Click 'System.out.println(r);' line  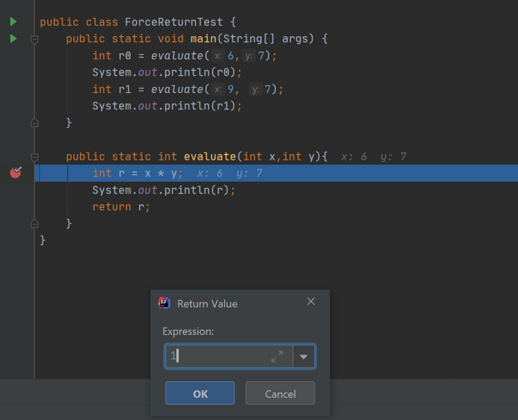click(x=164, y=190)
